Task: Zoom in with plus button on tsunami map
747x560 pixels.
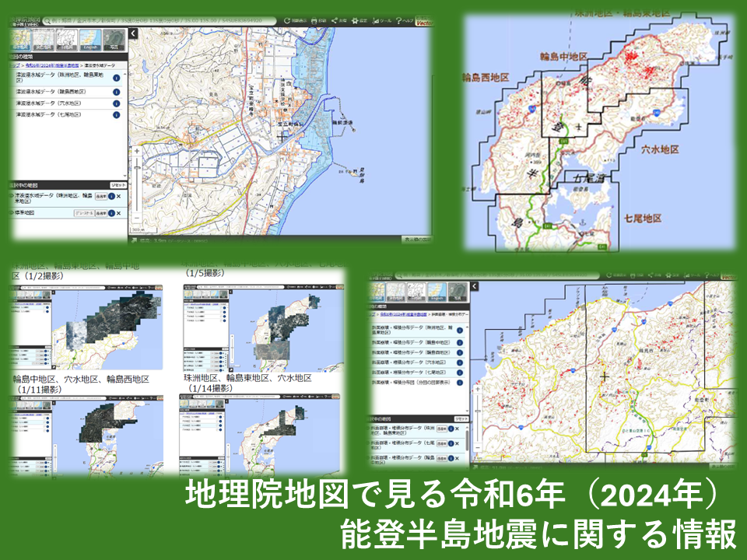Action: (x=137, y=152)
